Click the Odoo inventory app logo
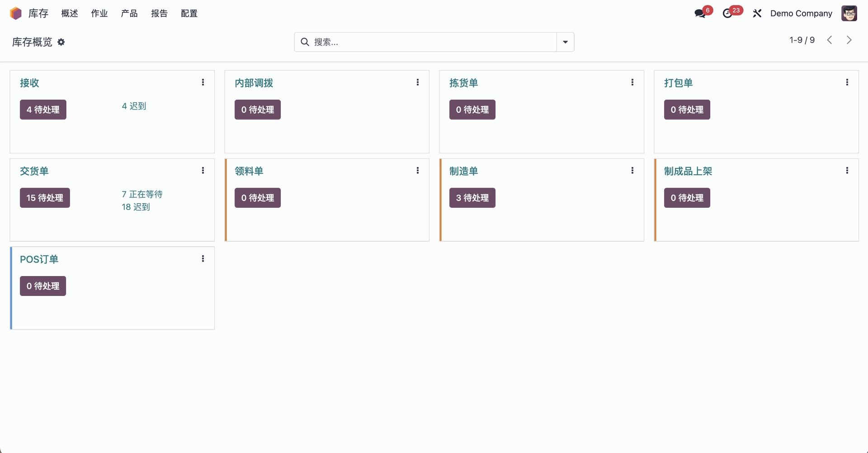 click(x=16, y=14)
